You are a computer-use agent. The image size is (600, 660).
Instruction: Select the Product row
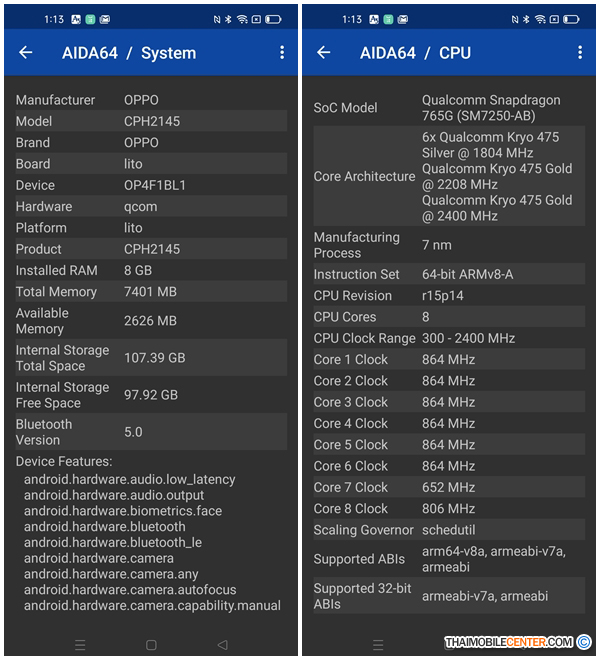(151, 249)
